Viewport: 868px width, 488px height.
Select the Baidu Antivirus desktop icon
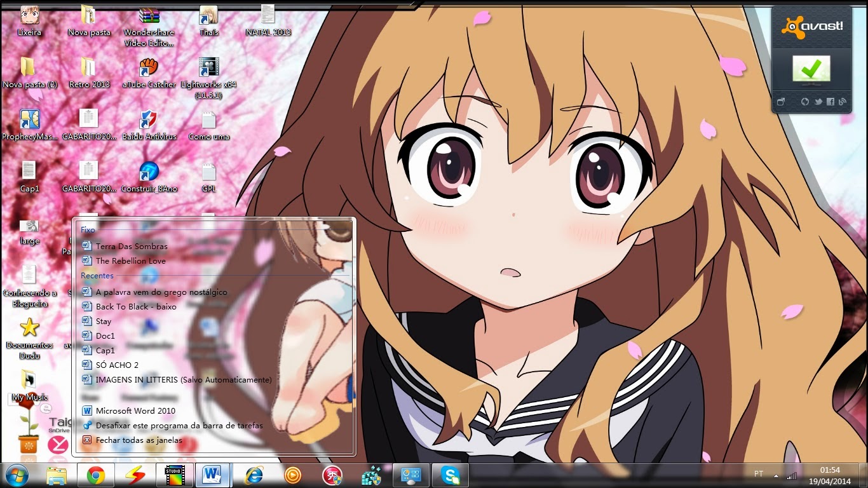[149, 125]
